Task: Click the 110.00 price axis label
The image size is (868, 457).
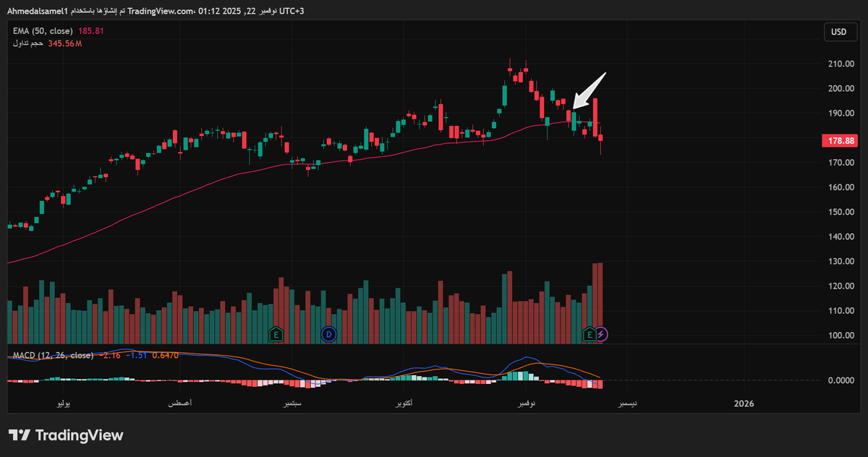Action: coord(840,311)
